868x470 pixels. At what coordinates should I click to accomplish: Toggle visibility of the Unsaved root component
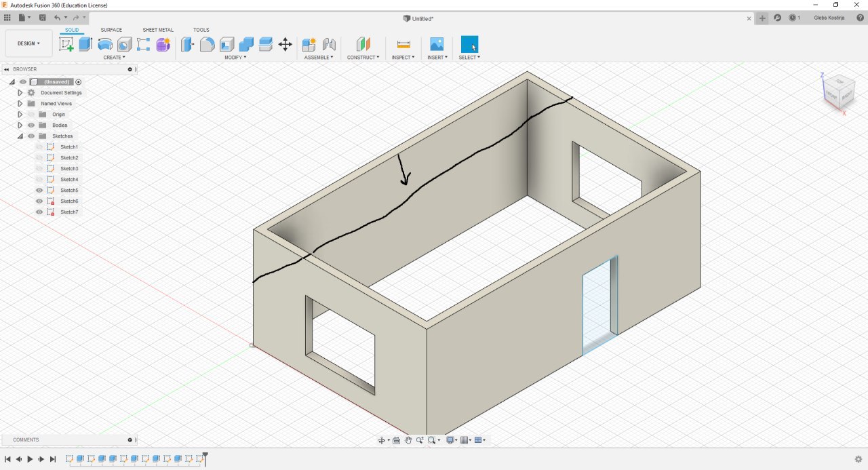[22, 81]
